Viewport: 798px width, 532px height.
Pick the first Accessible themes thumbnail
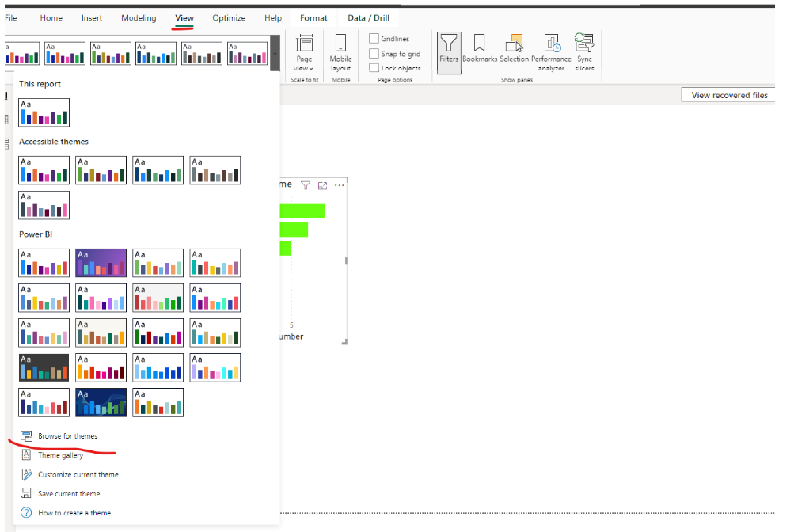[44, 170]
